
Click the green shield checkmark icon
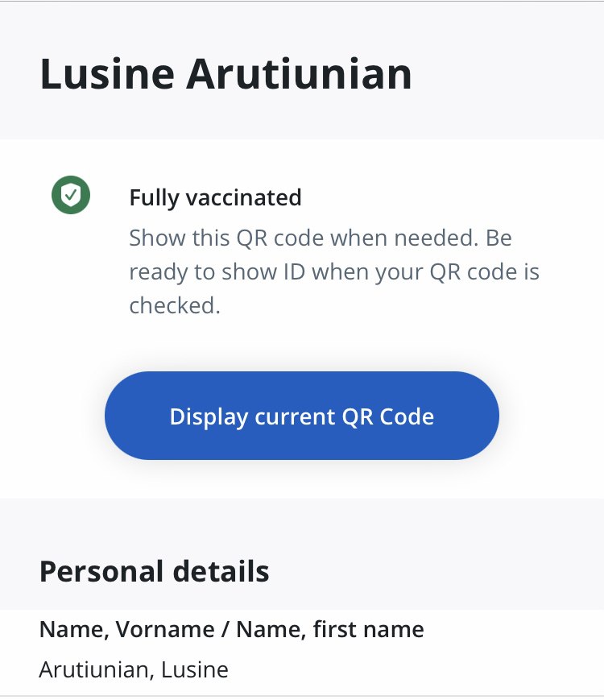click(71, 195)
